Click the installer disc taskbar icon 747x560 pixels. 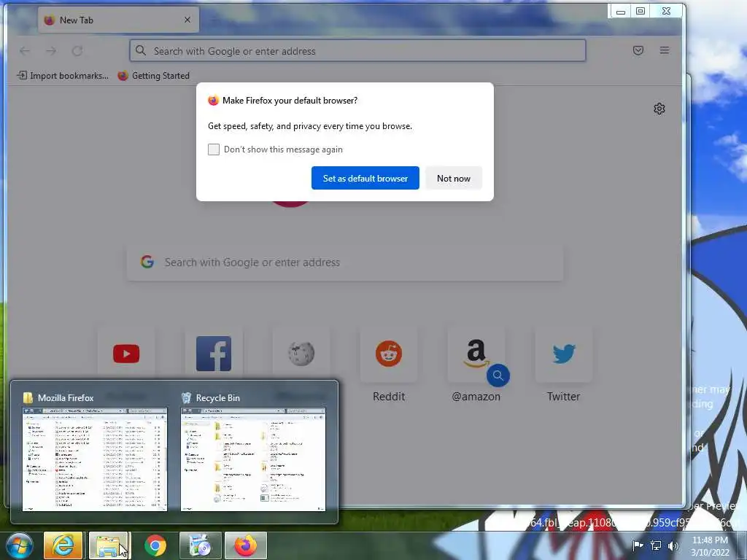click(201, 545)
